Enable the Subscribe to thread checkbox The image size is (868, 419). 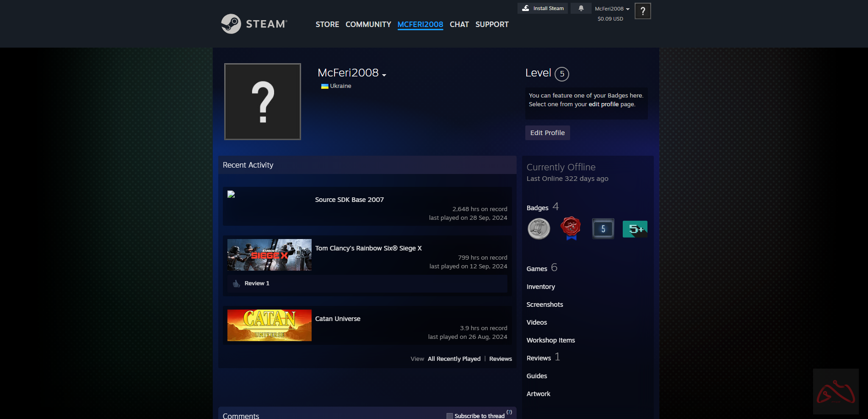449,416
